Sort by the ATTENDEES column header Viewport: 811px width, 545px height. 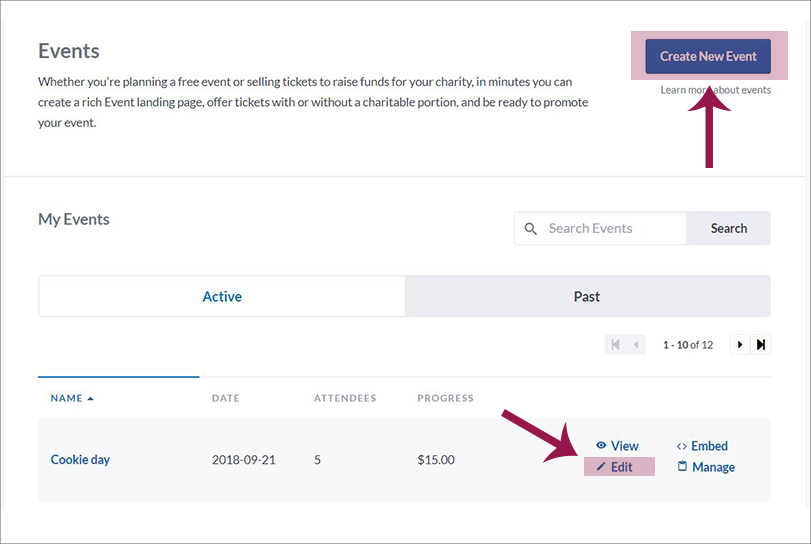tap(345, 398)
